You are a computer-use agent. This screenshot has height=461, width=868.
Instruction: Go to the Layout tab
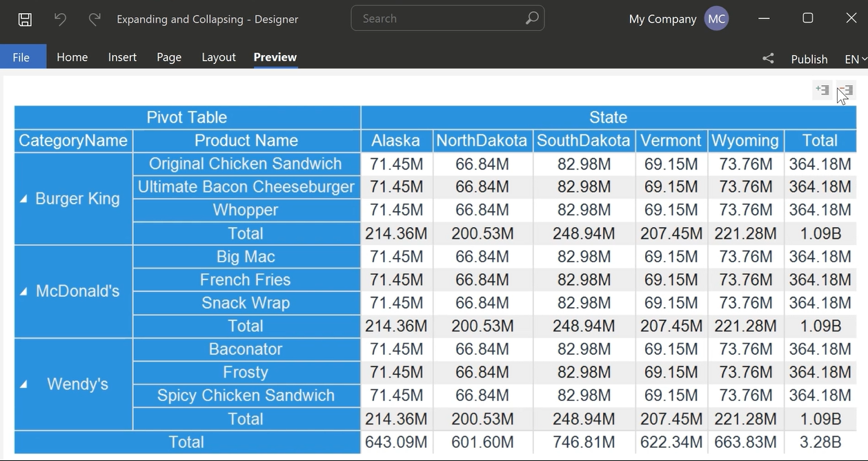coord(219,57)
